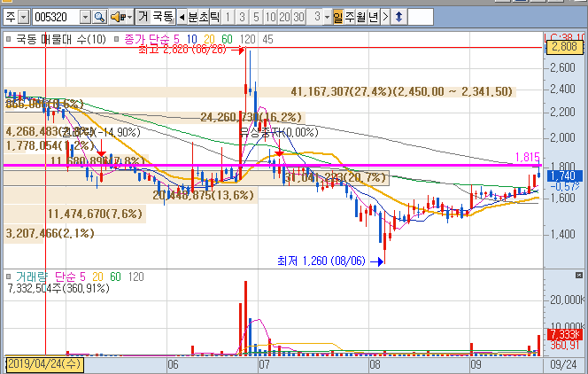Open the 주 market type dropdown
The image size is (588, 374).
click(x=23, y=17)
